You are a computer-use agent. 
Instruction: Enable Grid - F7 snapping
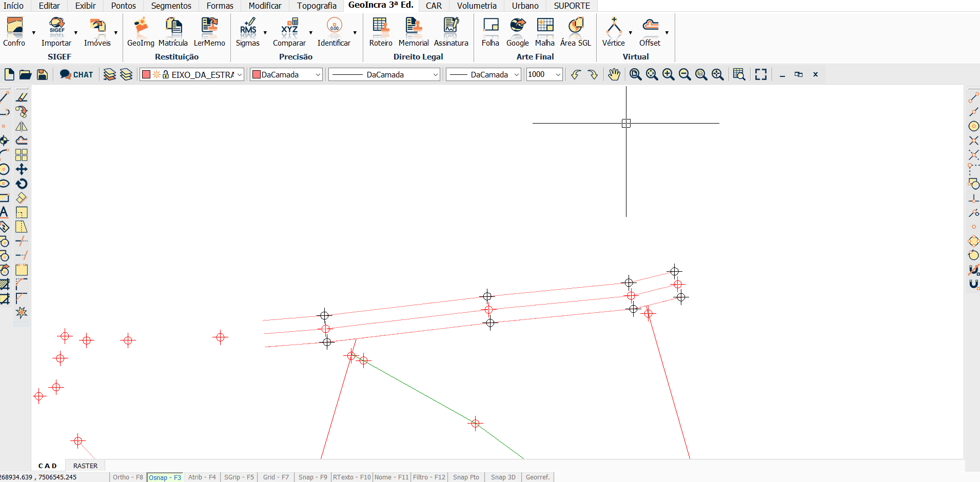click(x=276, y=477)
